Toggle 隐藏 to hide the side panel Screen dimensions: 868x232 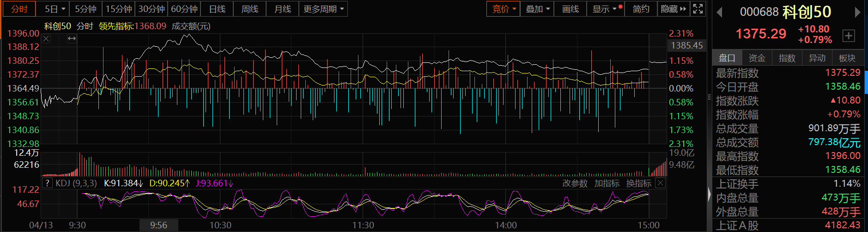(x=673, y=9)
